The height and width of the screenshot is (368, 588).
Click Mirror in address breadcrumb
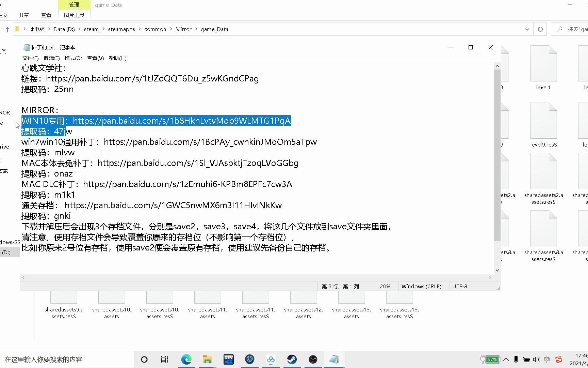pyautogui.click(x=183, y=29)
